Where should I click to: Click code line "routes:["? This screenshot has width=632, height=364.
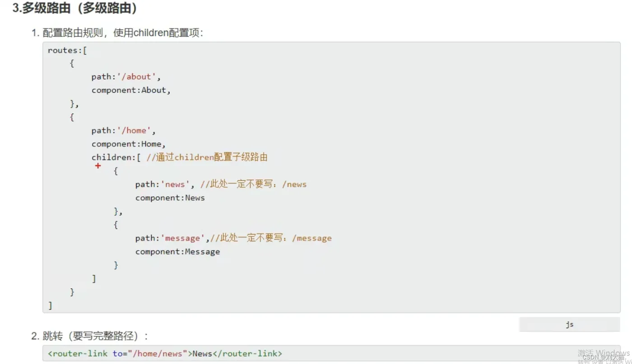(x=67, y=50)
